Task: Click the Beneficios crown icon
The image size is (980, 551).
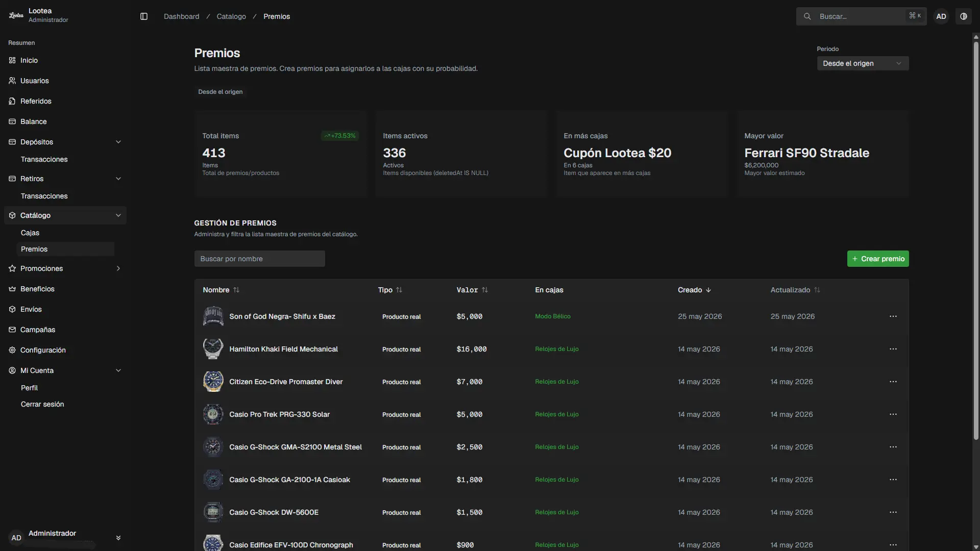Action: click(x=12, y=289)
